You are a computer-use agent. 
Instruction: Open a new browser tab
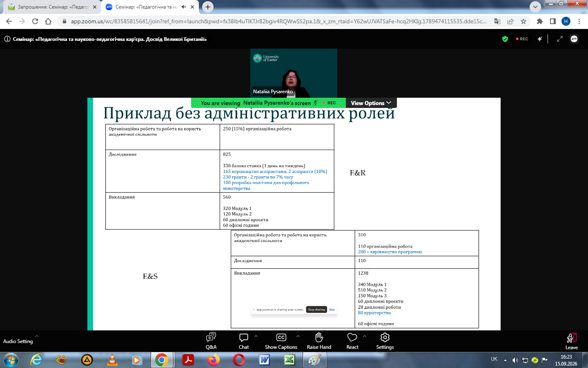208,7
